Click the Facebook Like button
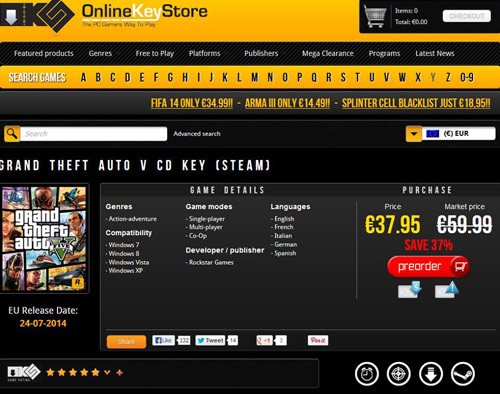The height and width of the screenshot is (394, 500). (x=163, y=340)
